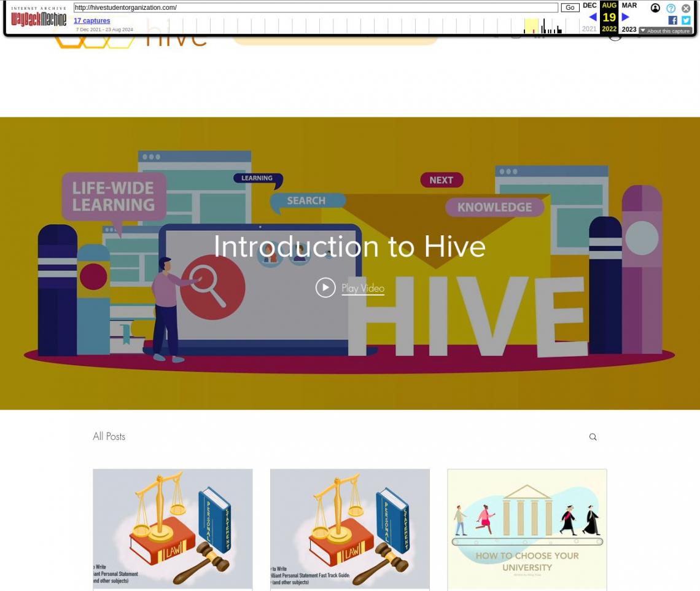Click highlighted 2022 year in timeline graph
Image resolution: width=700 pixels, height=591 pixels.
(x=531, y=26)
